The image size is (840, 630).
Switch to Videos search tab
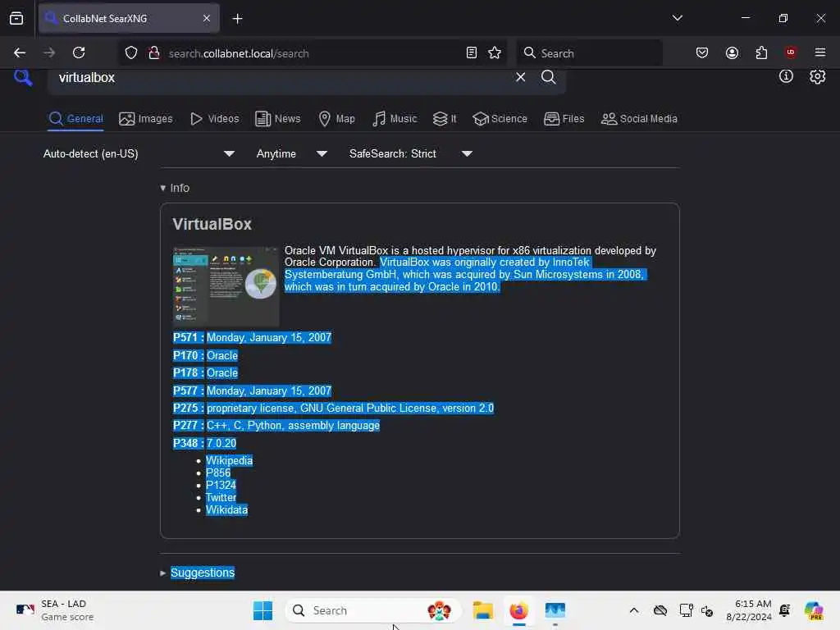click(214, 118)
